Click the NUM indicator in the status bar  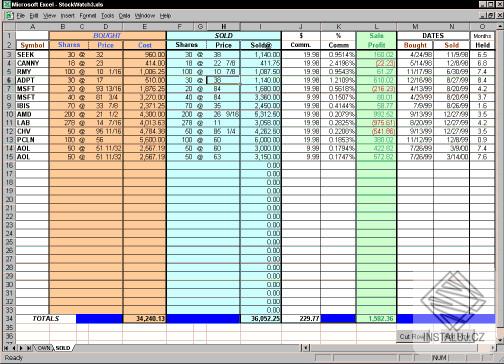point(439,358)
